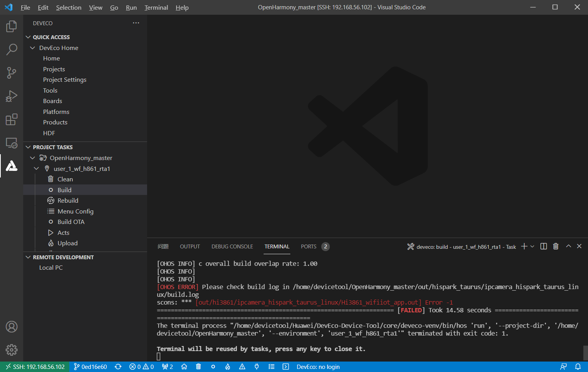Screen dimensions: 588x372
Task: Switch to the 问题 (Problems) panel tab
Action: point(163,246)
